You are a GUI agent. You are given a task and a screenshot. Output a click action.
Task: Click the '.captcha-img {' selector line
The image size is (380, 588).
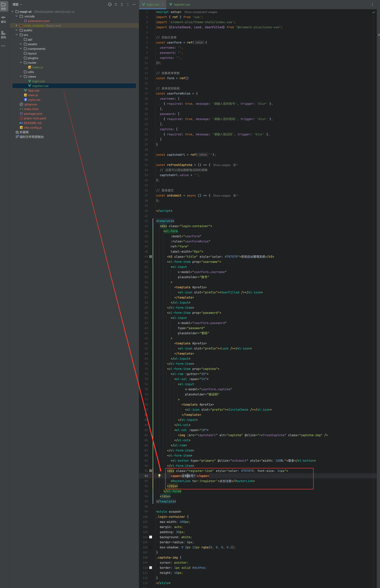169,557
